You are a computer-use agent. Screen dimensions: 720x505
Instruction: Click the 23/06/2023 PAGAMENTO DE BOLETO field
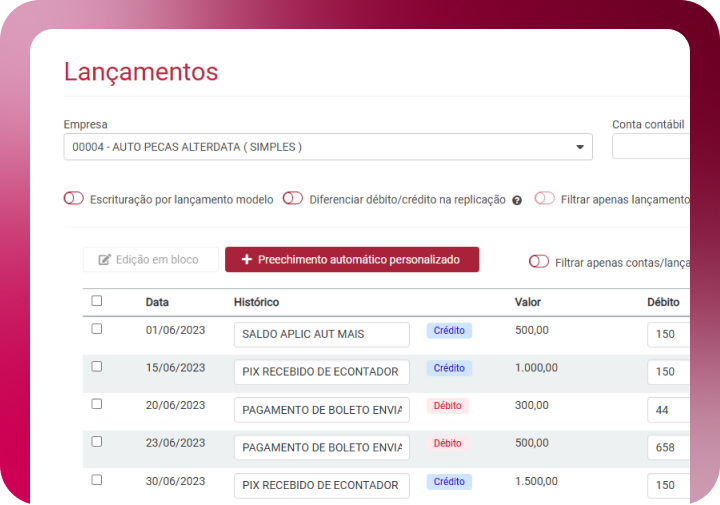[321, 448]
